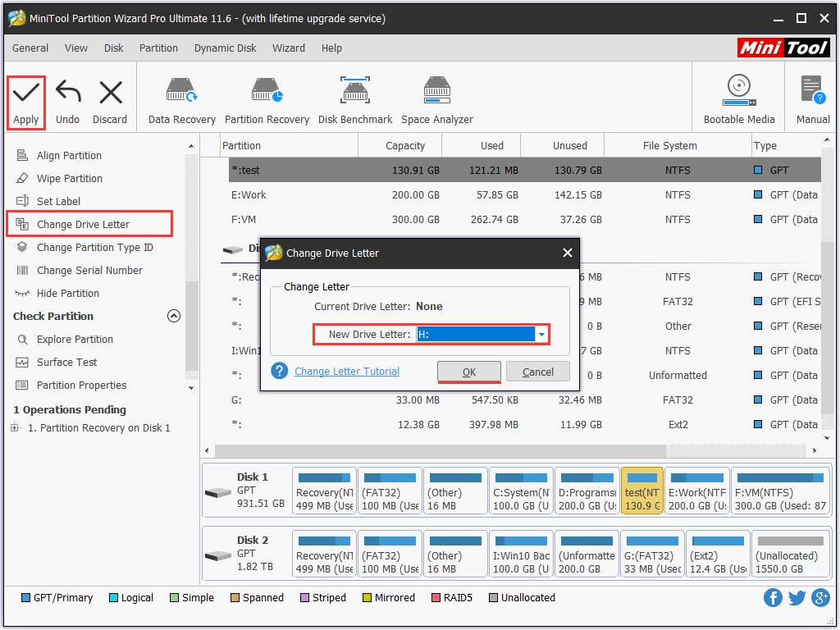
Task: Open Space Analyzer tool
Action: pos(437,102)
